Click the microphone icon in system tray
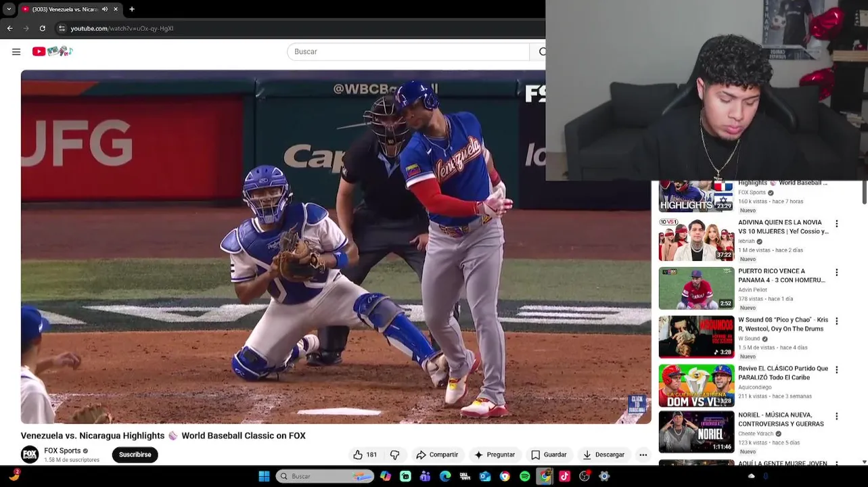This screenshot has width=868, height=487. (x=766, y=476)
